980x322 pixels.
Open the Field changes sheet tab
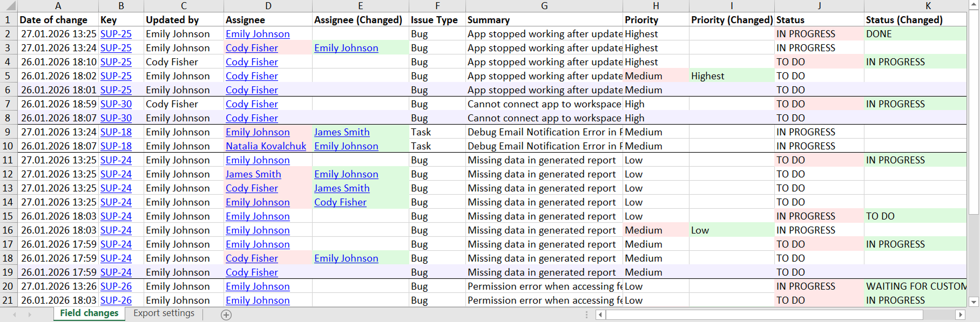[x=89, y=313]
